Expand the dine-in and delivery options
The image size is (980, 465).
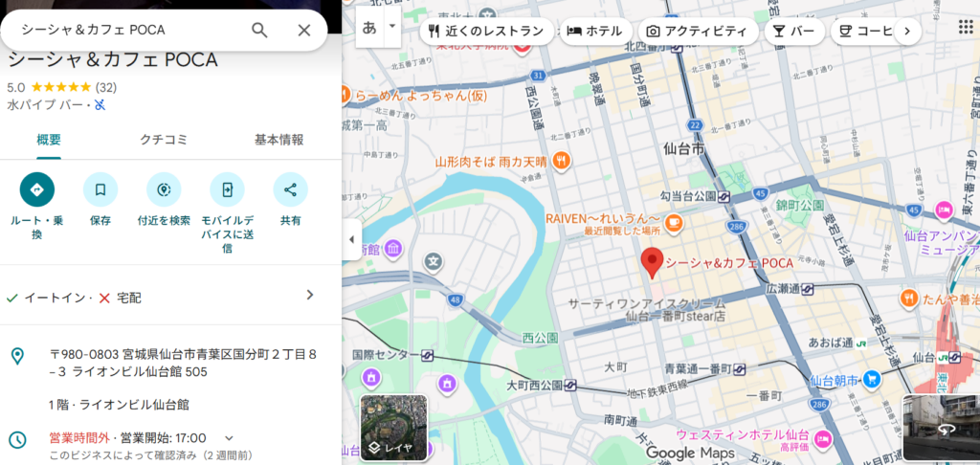[309, 295]
